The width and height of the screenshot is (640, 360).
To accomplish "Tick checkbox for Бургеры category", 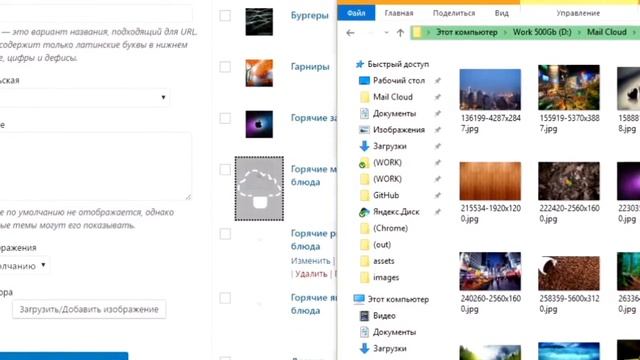I will pyautogui.click(x=225, y=16).
